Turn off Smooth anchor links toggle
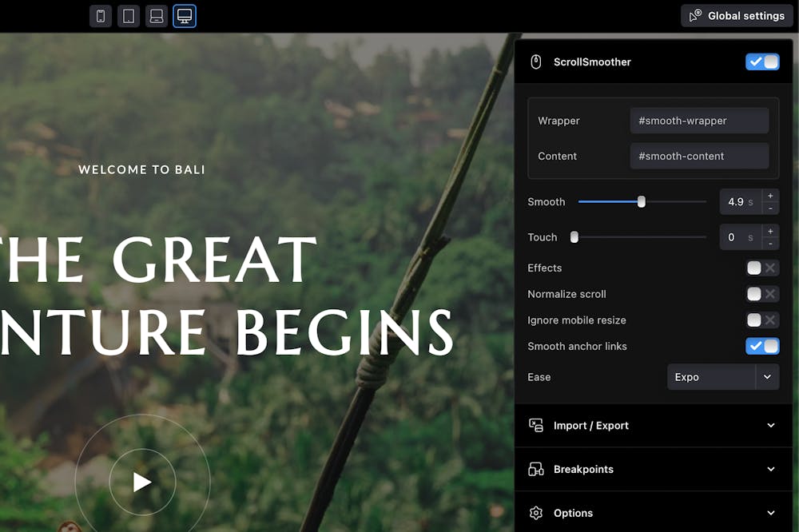The width and height of the screenshot is (799, 532). 762,346
